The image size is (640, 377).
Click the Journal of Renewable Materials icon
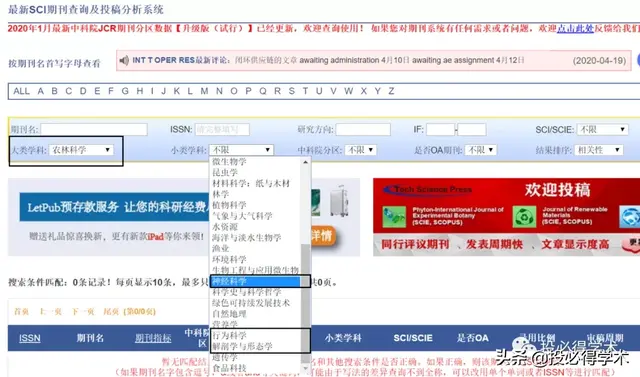click(x=524, y=217)
